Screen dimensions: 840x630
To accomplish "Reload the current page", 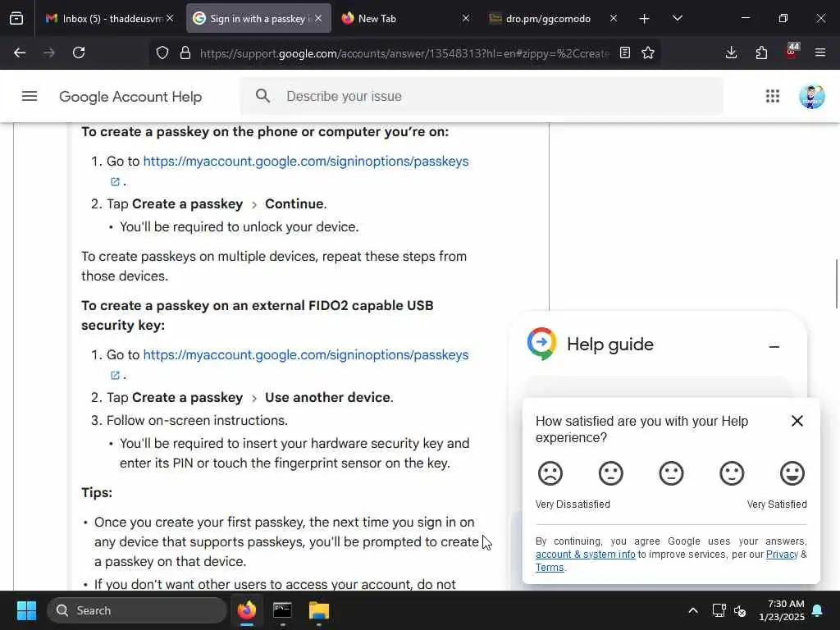I will point(79,52).
